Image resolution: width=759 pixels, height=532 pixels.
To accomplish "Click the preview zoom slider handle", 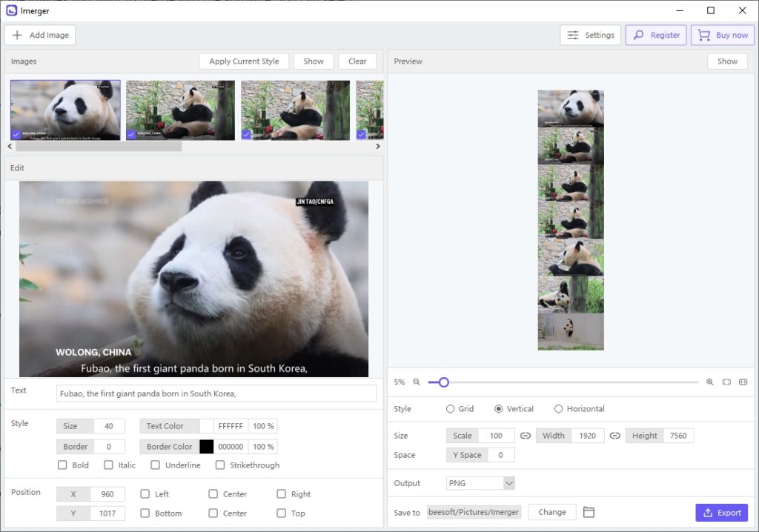I will 443,382.
